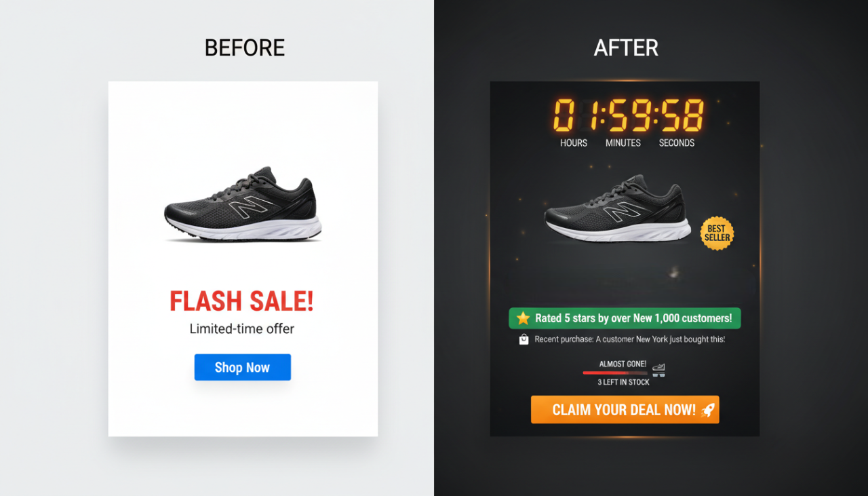Image resolution: width=868 pixels, height=496 pixels.
Task: Click the shopping bag icon beside recent purchase text
Action: coord(522,339)
